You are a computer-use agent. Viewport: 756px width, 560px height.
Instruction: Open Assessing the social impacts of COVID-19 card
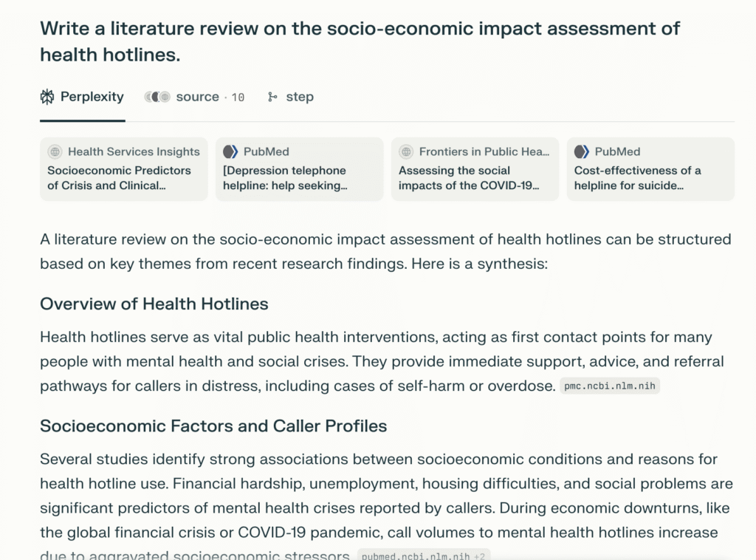click(x=475, y=177)
